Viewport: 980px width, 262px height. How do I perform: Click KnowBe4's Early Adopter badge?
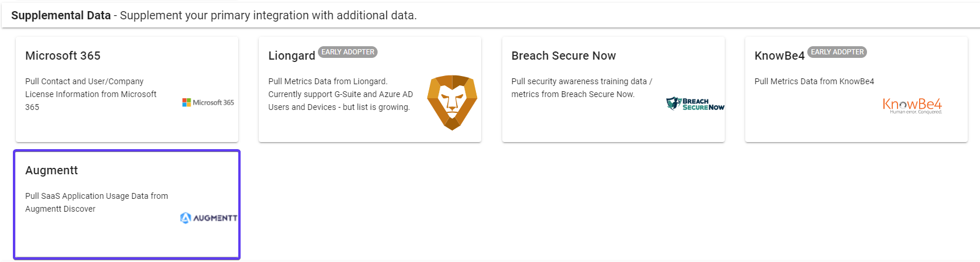[x=837, y=52]
